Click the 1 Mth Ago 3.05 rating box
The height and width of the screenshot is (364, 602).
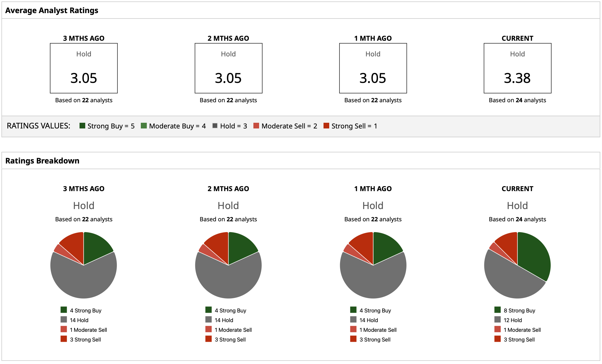click(373, 68)
